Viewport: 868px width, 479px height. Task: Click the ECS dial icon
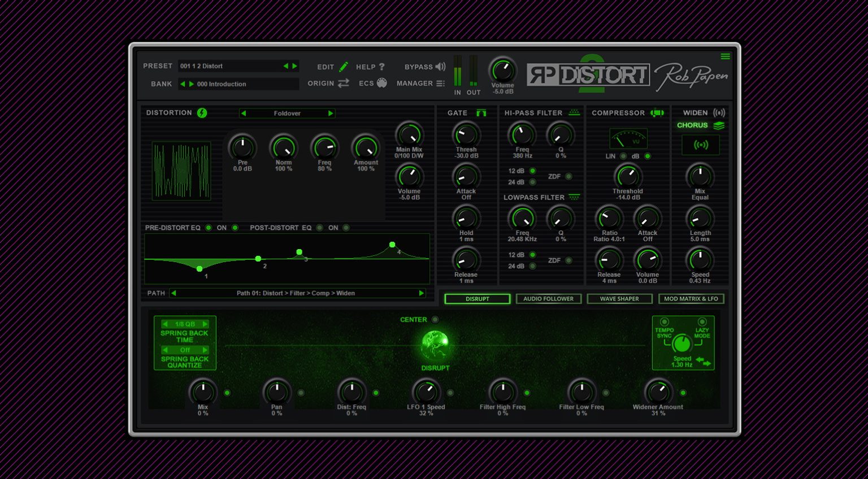point(382,83)
